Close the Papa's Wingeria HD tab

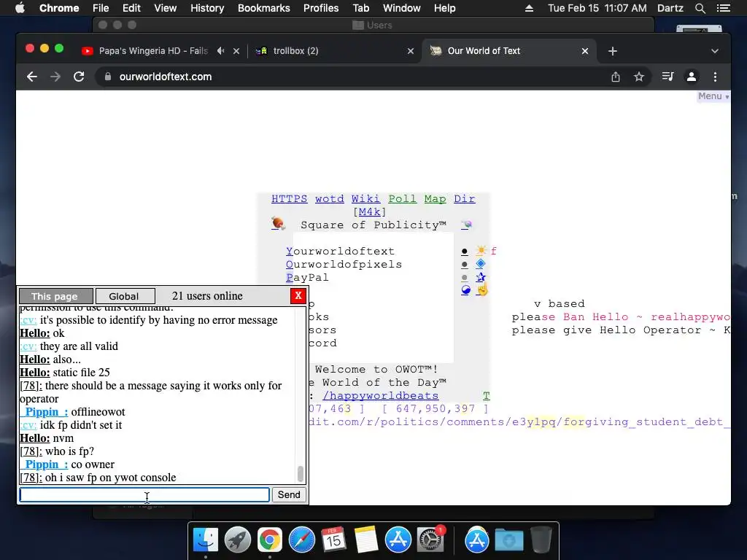(x=236, y=51)
